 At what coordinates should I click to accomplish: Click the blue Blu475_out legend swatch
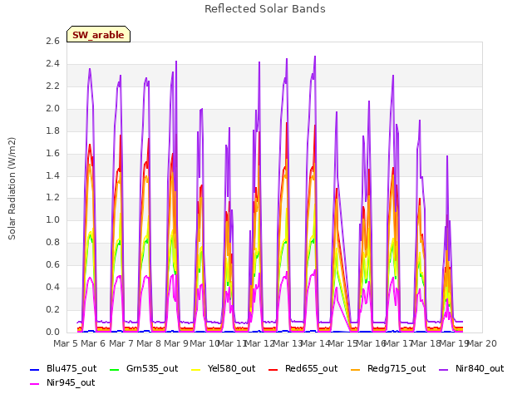35,370
